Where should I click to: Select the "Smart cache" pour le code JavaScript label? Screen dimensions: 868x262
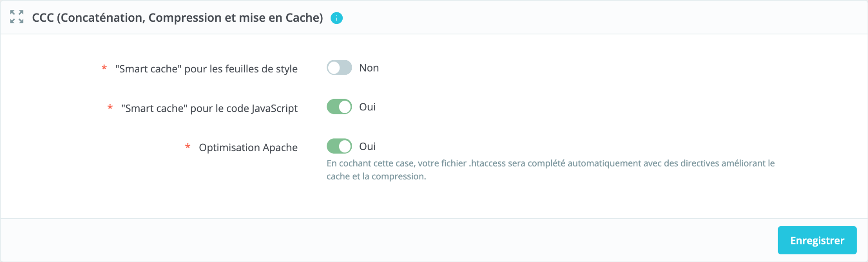point(209,108)
